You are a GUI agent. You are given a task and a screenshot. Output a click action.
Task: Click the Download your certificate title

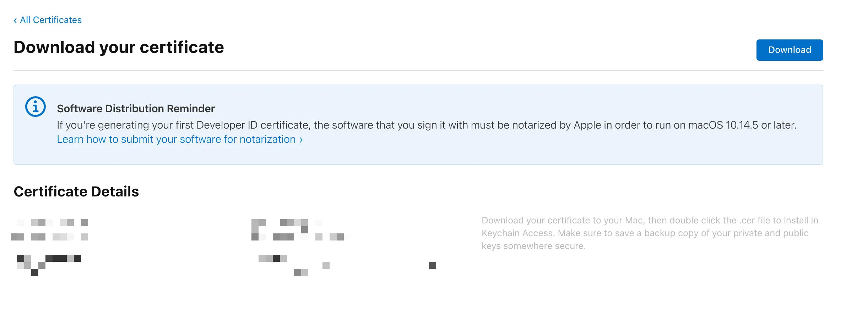119,47
